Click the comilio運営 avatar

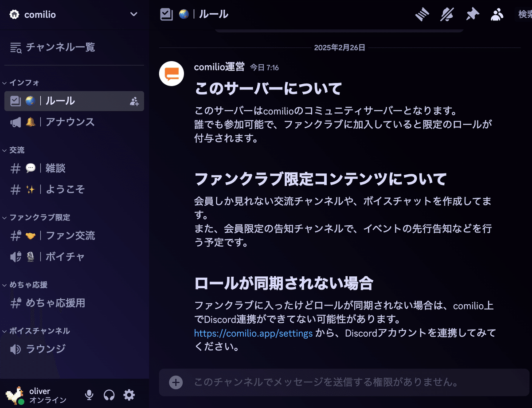click(x=171, y=73)
